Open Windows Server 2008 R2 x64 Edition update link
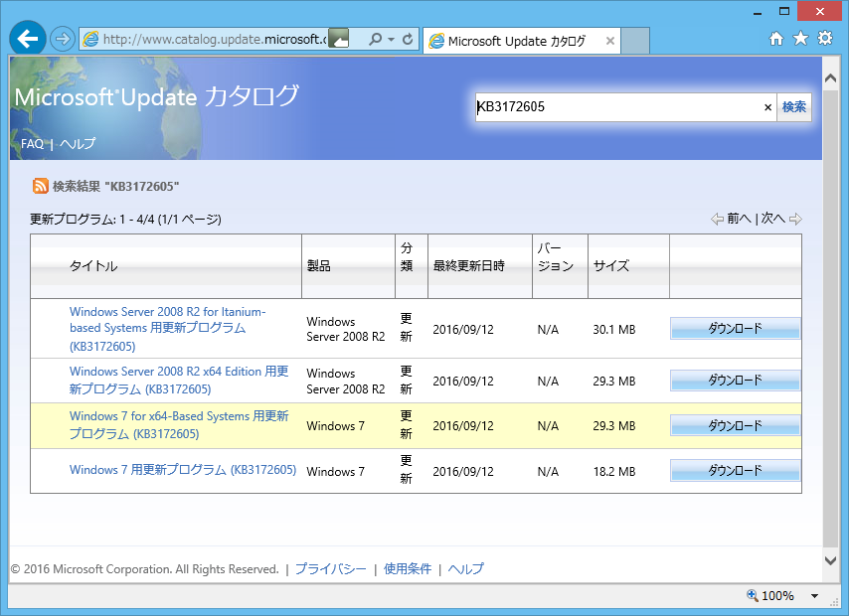The width and height of the screenshot is (849, 616). 179,380
